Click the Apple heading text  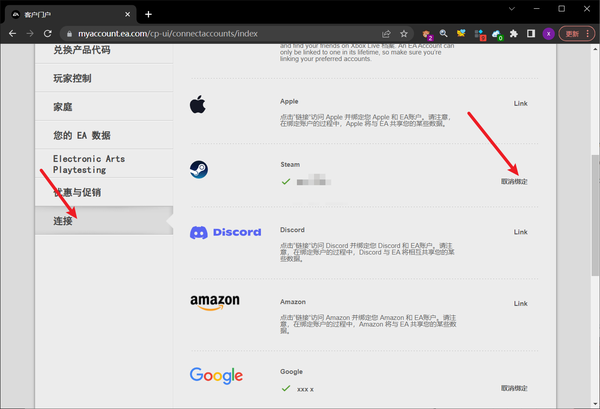pyautogui.click(x=289, y=101)
